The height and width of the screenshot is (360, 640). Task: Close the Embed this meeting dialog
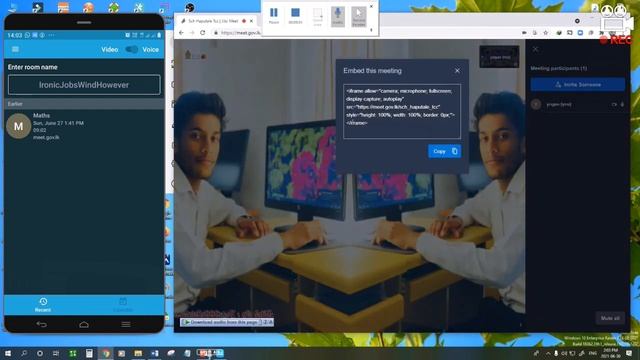tap(457, 71)
